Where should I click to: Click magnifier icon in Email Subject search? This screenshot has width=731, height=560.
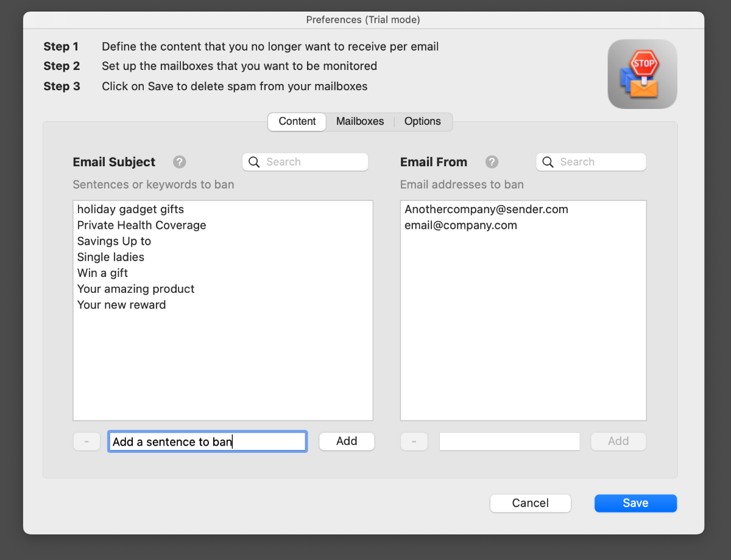[x=255, y=162]
